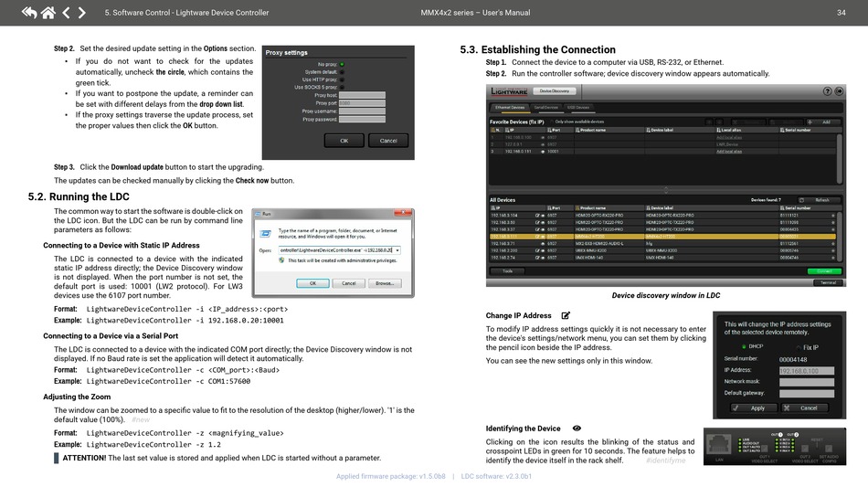The image size is (868, 487).
Task: Click the Refresh button in All Devices
Action: coord(819,200)
